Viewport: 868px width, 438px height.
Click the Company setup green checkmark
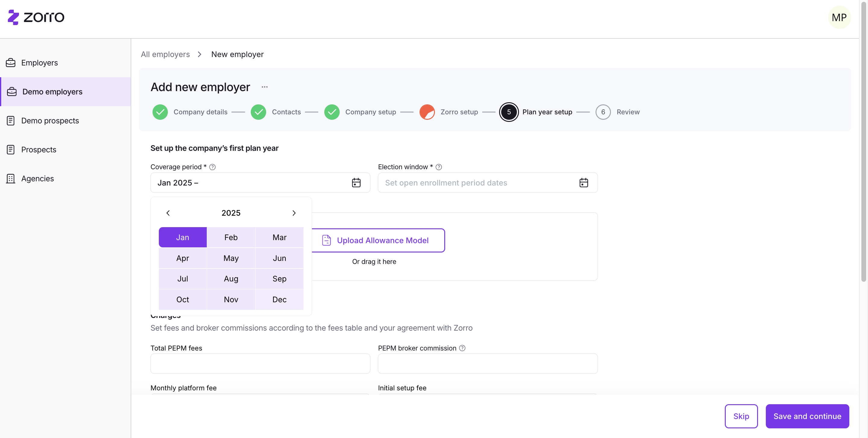332,112
